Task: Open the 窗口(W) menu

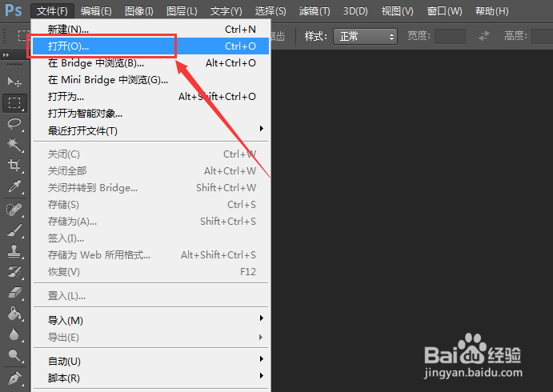Action: tap(444, 11)
